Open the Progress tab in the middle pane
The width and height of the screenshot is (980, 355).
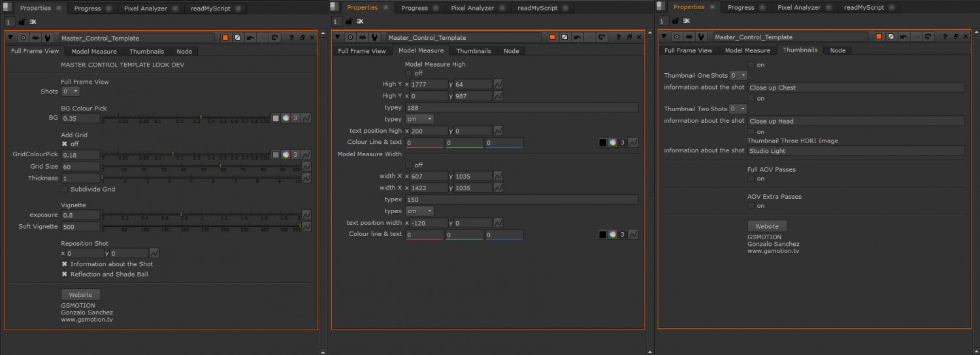tap(414, 8)
